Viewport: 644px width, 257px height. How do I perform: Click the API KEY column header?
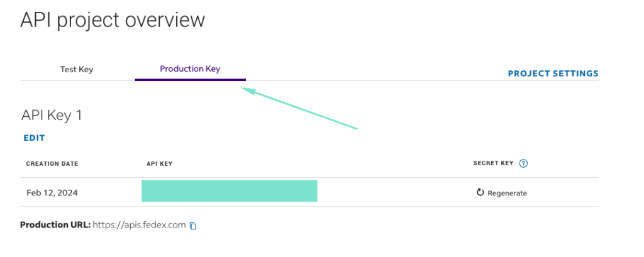[159, 164]
